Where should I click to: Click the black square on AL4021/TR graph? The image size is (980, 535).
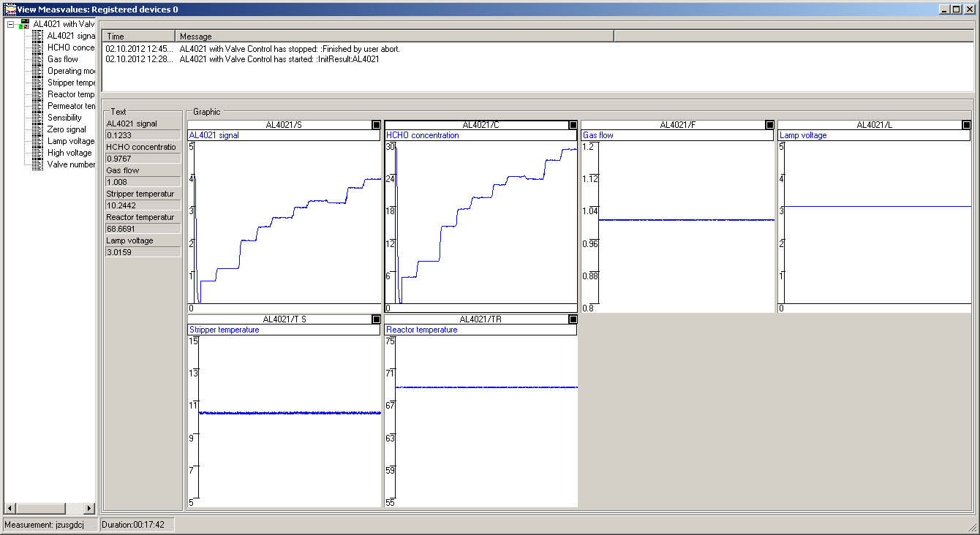[573, 319]
